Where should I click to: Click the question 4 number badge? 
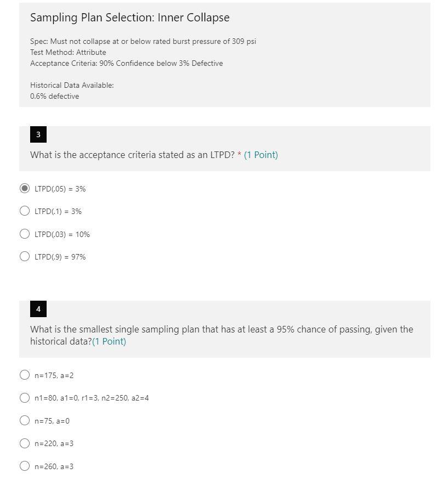tap(38, 308)
